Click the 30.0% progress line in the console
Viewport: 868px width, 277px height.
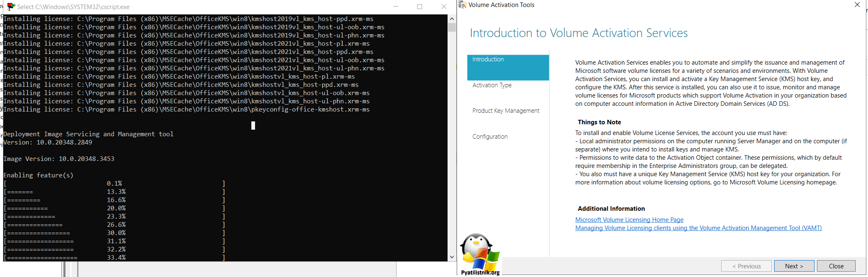pos(114,233)
